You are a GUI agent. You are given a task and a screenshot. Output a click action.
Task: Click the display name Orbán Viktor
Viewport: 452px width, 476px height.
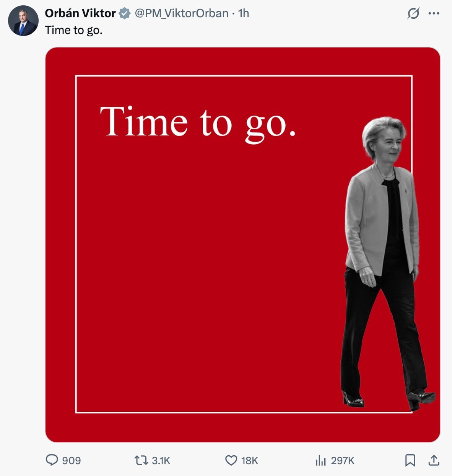(80, 13)
